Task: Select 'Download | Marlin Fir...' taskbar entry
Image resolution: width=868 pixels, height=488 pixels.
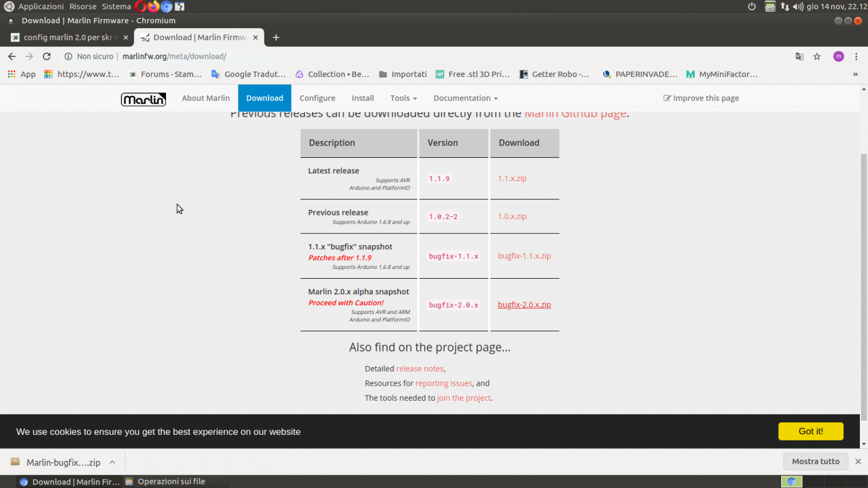Action: pos(69,482)
